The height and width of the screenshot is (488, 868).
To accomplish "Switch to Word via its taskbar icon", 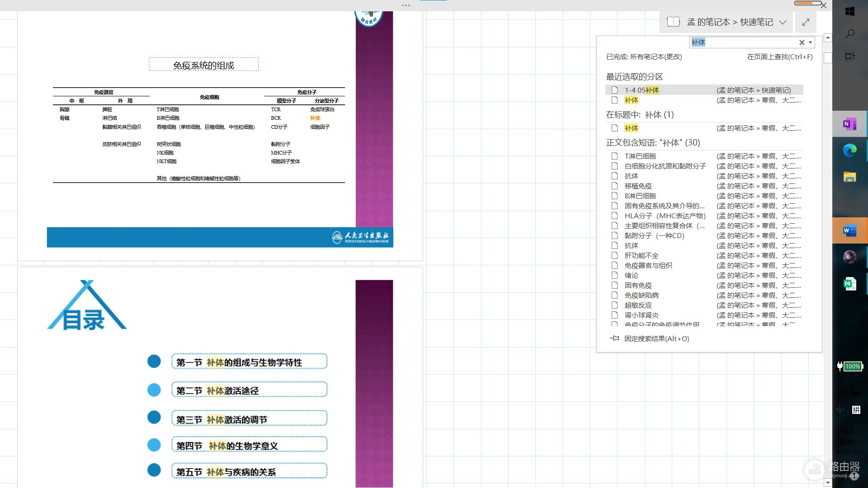I will pyautogui.click(x=849, y=230).
